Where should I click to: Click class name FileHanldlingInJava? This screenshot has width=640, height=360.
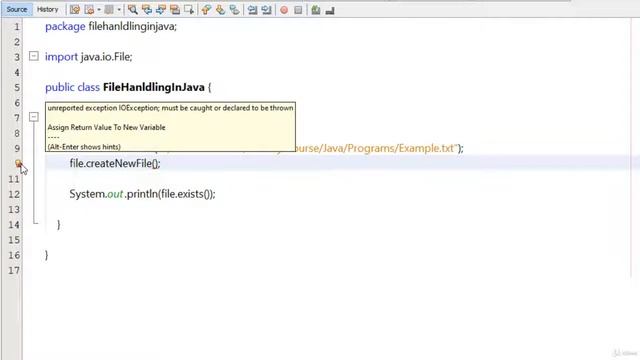pos(153,87)
